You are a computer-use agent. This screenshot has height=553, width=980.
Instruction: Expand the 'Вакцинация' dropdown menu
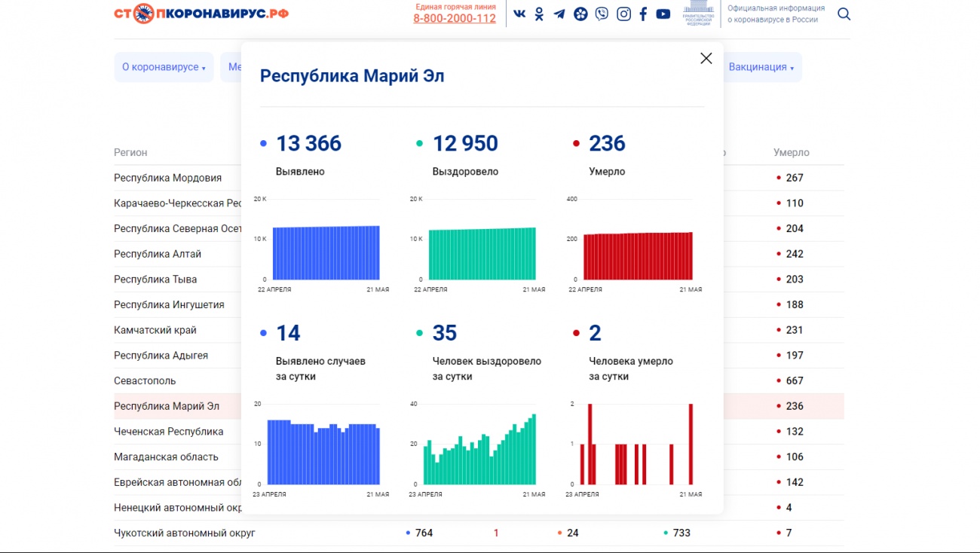click(x=761, y=67)
